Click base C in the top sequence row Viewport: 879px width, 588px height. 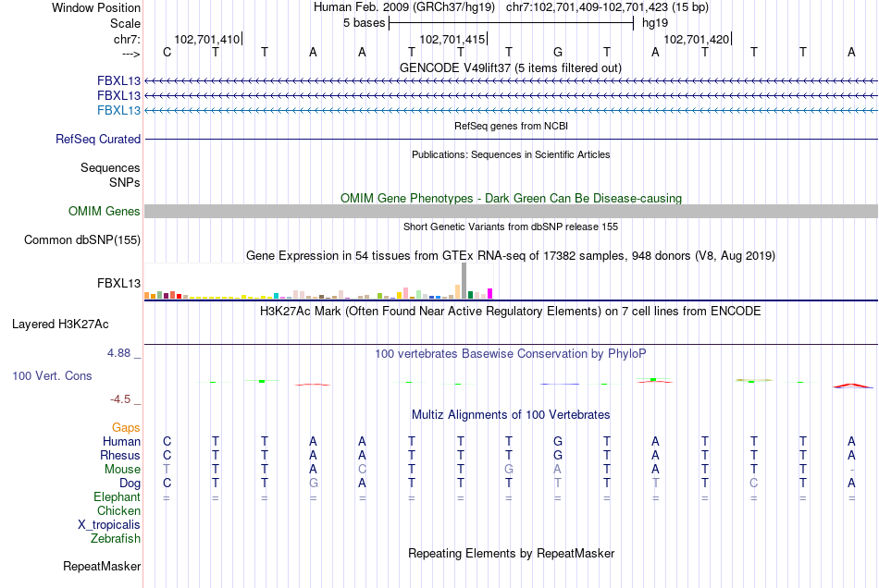click(x=167, y=52)
